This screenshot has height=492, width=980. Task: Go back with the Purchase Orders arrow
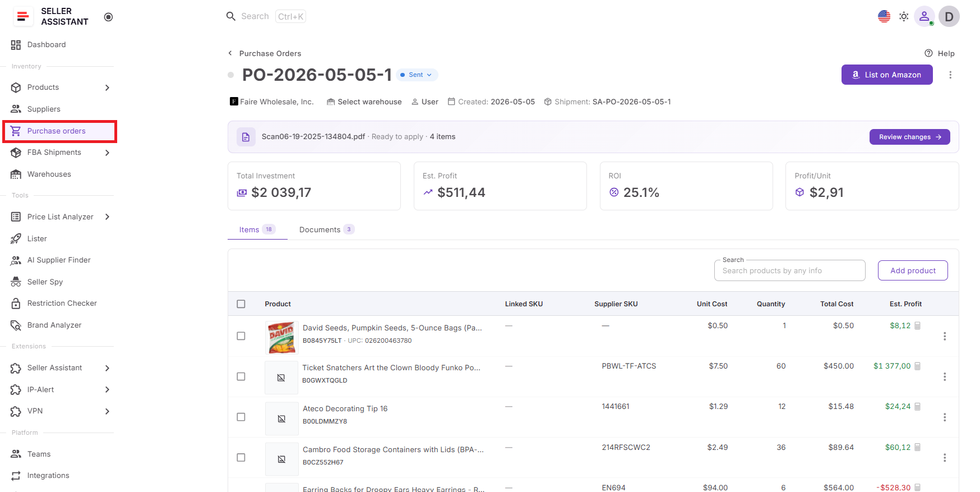click(230, 53)
